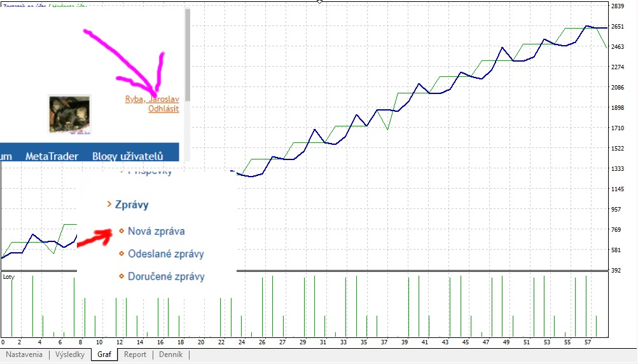Click the 29 label on the horizontal axis
Screen dimensions: 638x364
pyautogui.click(x=303, y=342)
